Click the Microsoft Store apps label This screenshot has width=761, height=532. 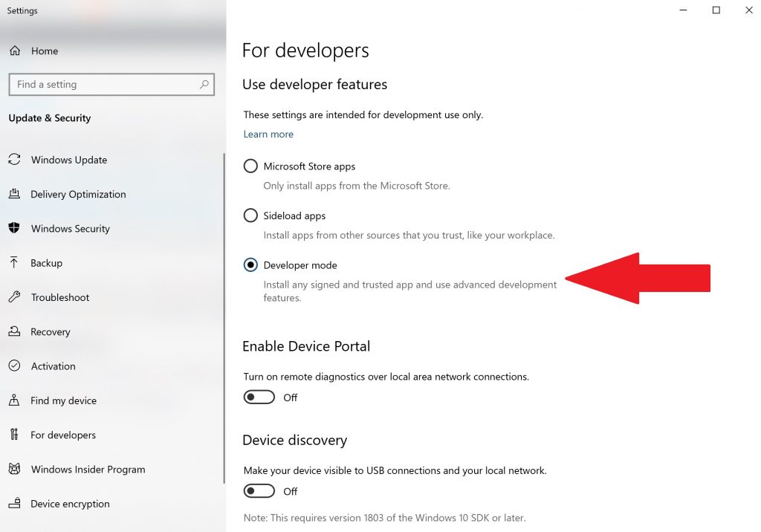point(309,166)
